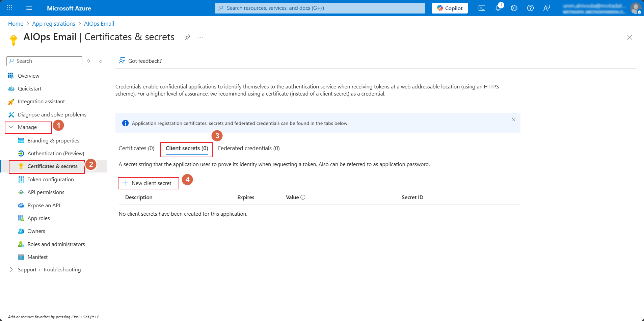Open the Copilot button
Screen dimensions: 644x321
(450, 8)
